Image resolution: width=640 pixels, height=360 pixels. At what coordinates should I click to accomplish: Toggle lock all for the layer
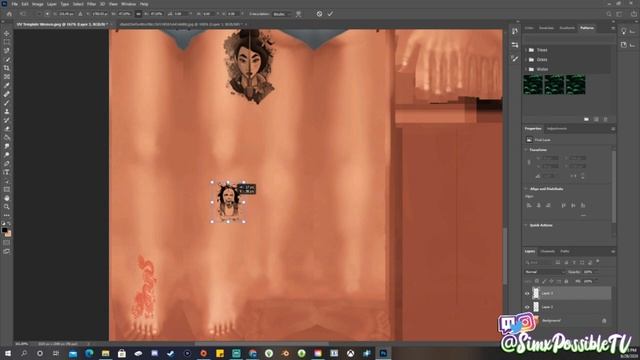tap(566, 281)
